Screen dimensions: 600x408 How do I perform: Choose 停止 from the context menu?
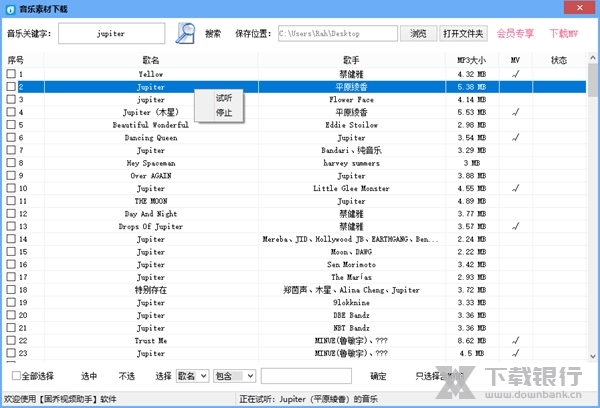tap(224, 113)
